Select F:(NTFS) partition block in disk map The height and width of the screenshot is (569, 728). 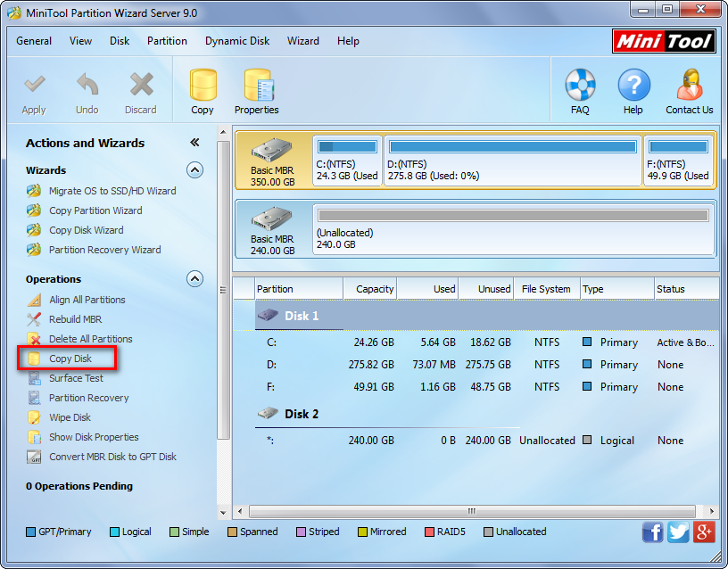coord(678,161)
